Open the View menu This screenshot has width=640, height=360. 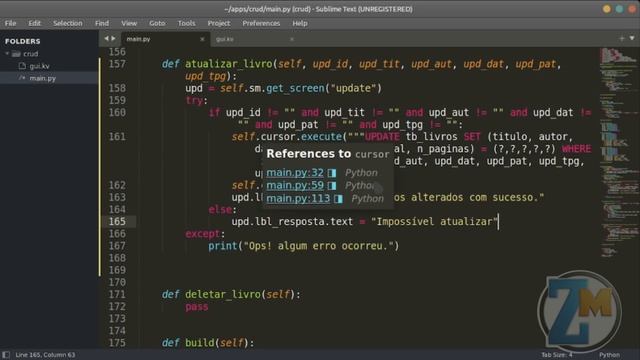pyautogui.click(x=129, y=23)
